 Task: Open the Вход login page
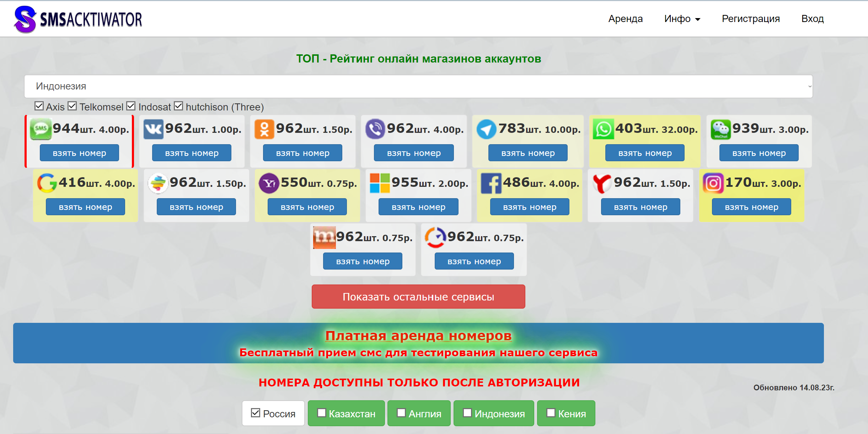pos(813,19)
